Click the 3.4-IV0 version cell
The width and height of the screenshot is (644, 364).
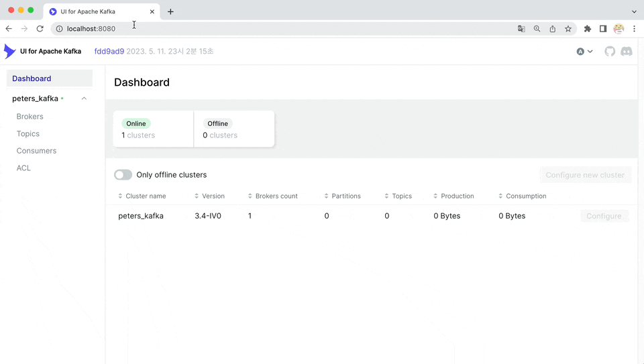click(x=208, y=216)
